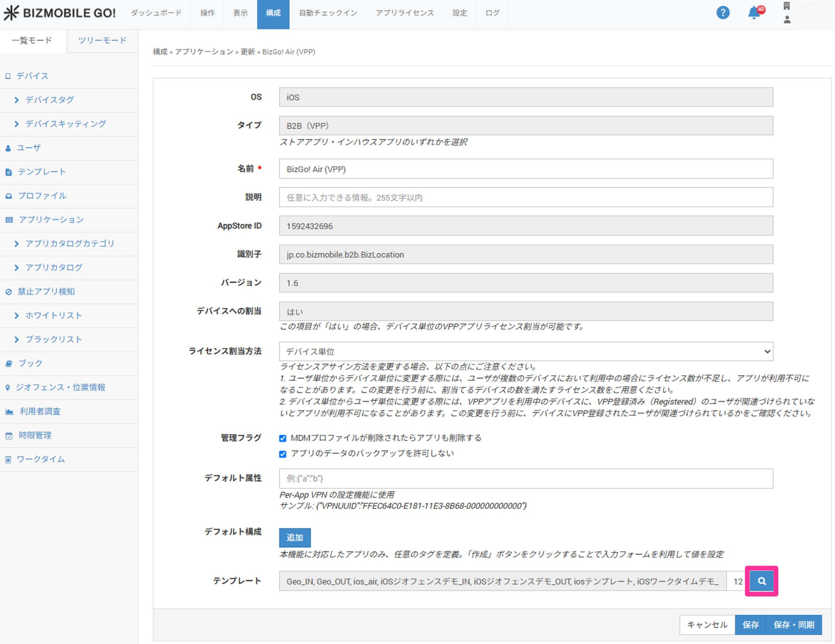Uncheck MDMプロファイルが削除されたらアプリも削除する checkbox
This screenshot has height=644, width=835.
[282, 438]
